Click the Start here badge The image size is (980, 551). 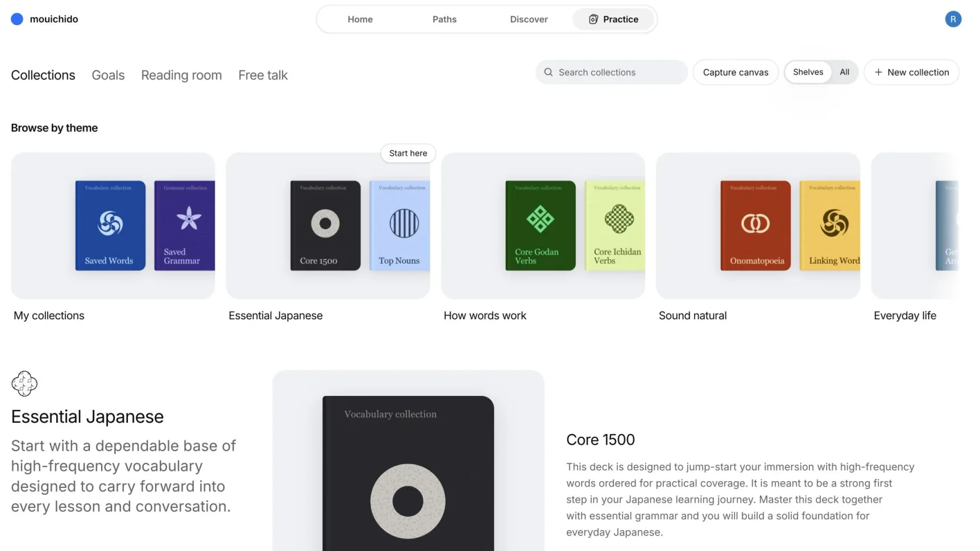pyautogui.click(x=408, y=153)
